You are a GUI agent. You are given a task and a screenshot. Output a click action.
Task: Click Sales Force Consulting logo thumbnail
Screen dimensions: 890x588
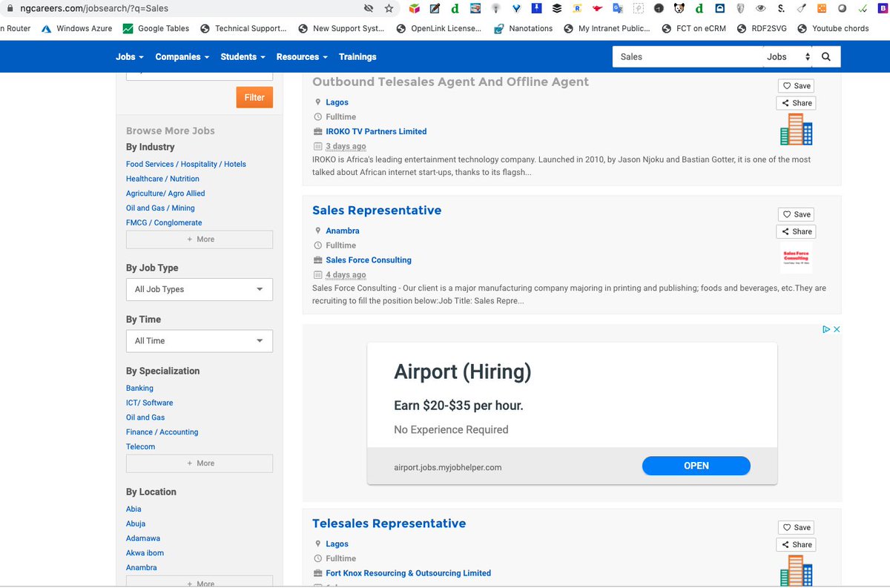[797, 257]
